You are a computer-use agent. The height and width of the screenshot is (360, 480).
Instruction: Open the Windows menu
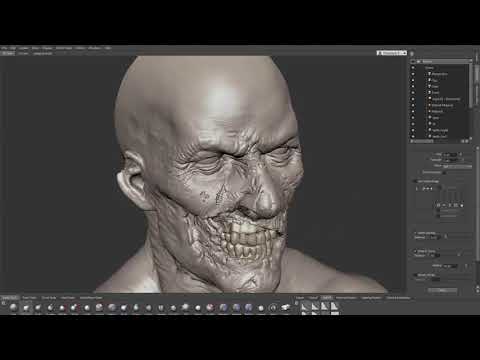tap(95, 48)
